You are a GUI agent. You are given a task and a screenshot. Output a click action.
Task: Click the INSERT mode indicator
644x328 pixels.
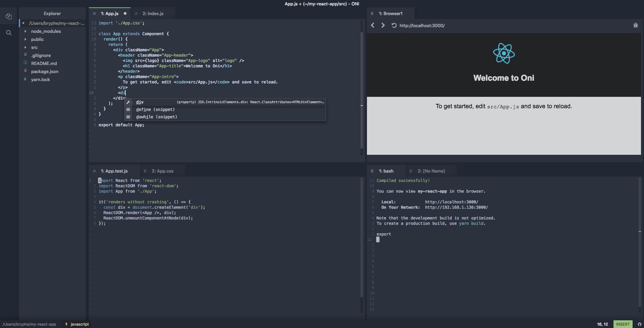(x=623, y=324)
